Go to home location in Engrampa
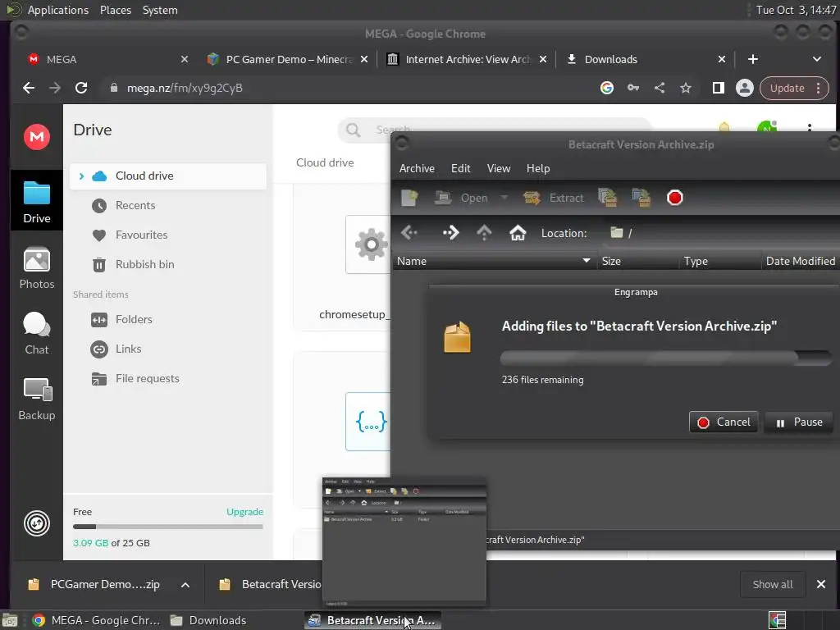This screenshot has width=840, height=630. tap(518, 232)
